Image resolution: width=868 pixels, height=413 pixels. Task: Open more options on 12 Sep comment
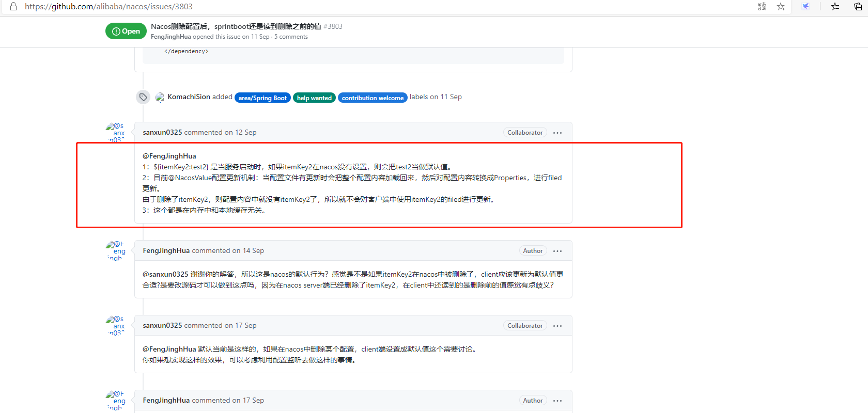pos(557,133)
